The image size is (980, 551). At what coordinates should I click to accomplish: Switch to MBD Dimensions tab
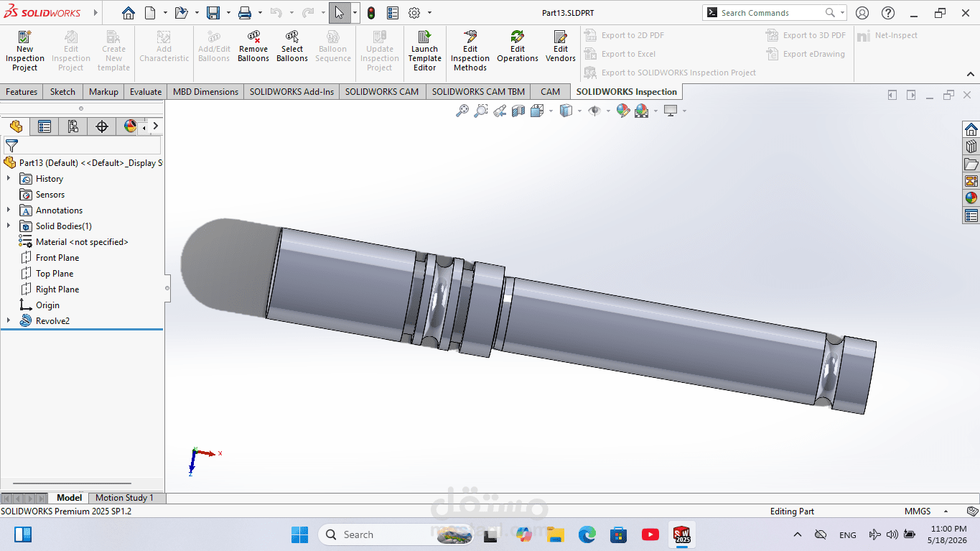(205, 92)
